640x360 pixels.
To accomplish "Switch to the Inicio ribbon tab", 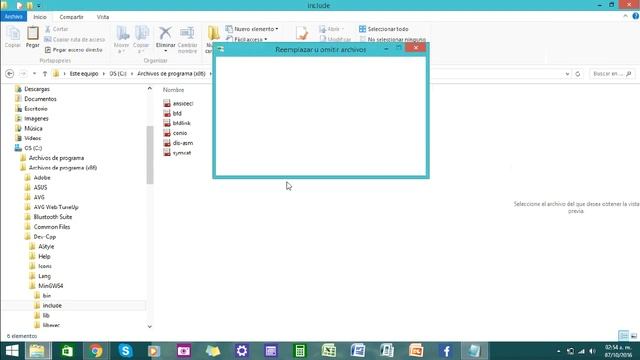I will pos(40,17).
